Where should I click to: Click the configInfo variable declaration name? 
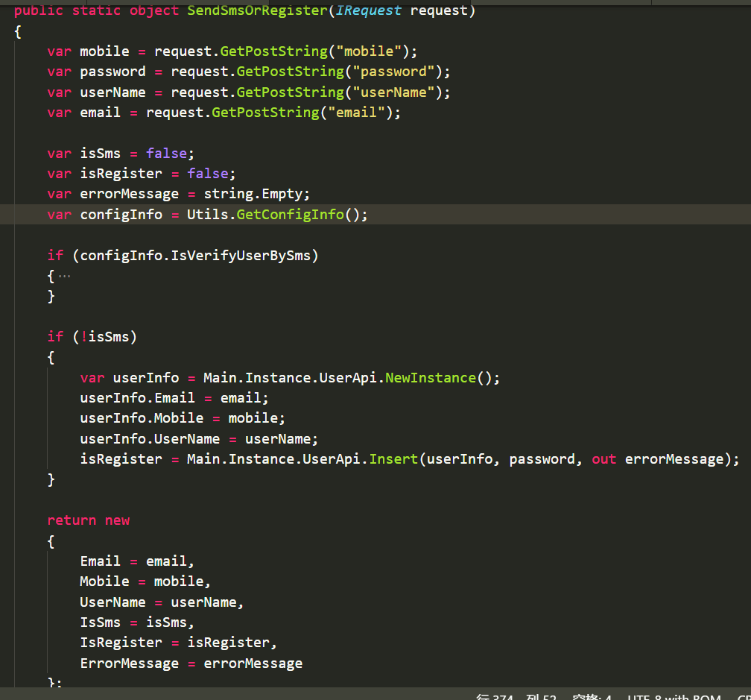point(121,215)
